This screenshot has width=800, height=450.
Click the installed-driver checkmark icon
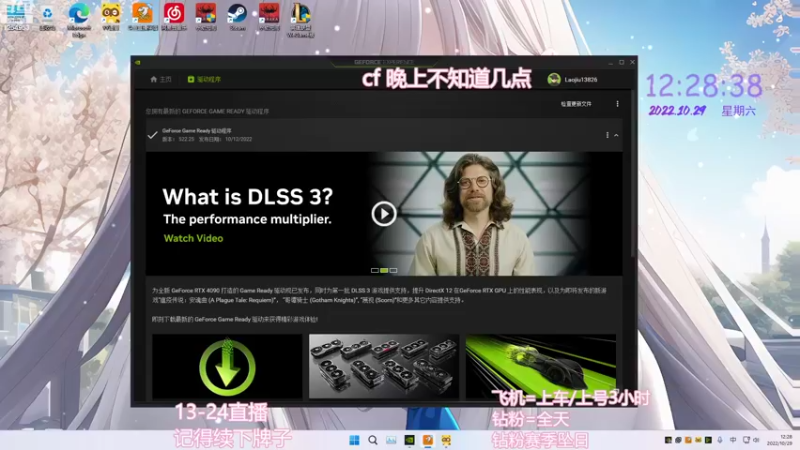[x=152, y=135]
